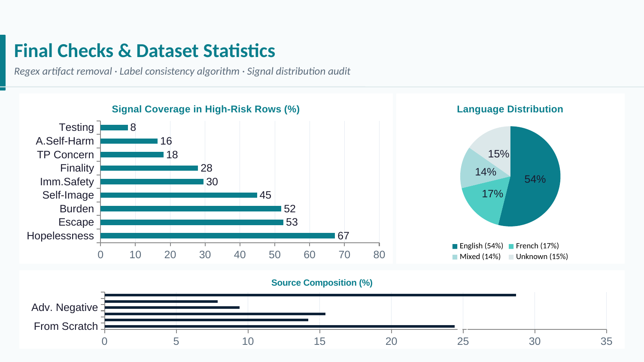Click the Language Distribution chart title
This screenshot has height=362, width=644.
point(509,109)
